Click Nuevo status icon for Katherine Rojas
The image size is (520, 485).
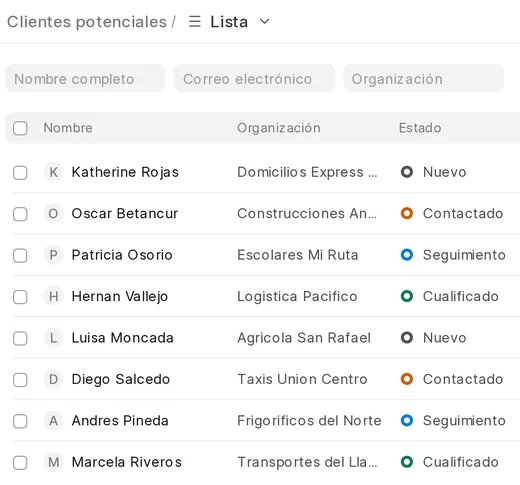(x=407, y=172)
